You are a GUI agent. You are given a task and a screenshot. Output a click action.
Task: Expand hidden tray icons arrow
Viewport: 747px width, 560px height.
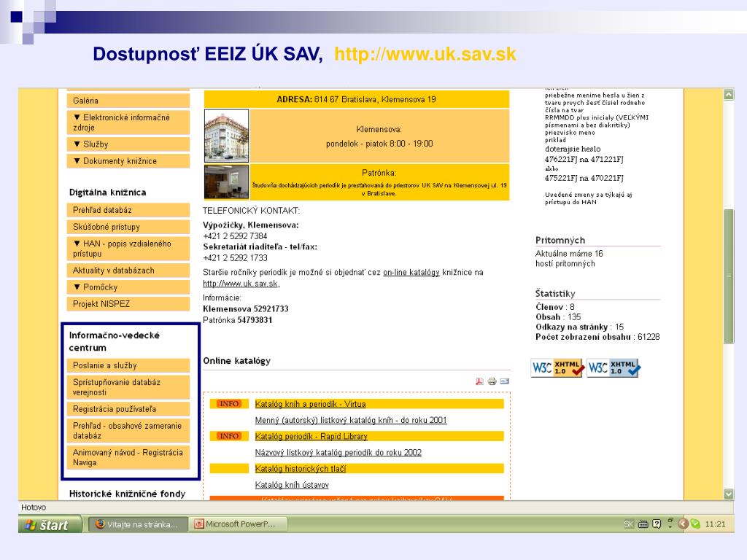click(683, 524)
